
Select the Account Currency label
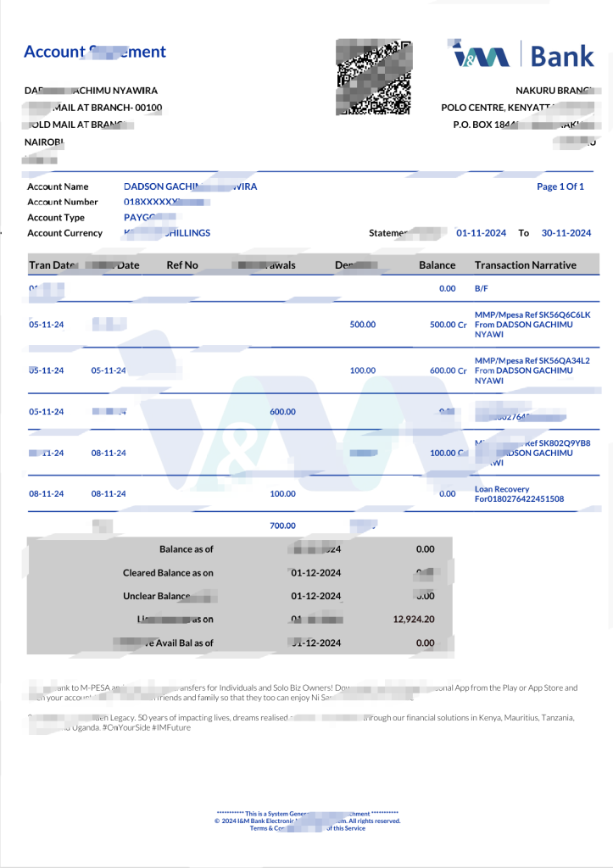pos(64,233)
